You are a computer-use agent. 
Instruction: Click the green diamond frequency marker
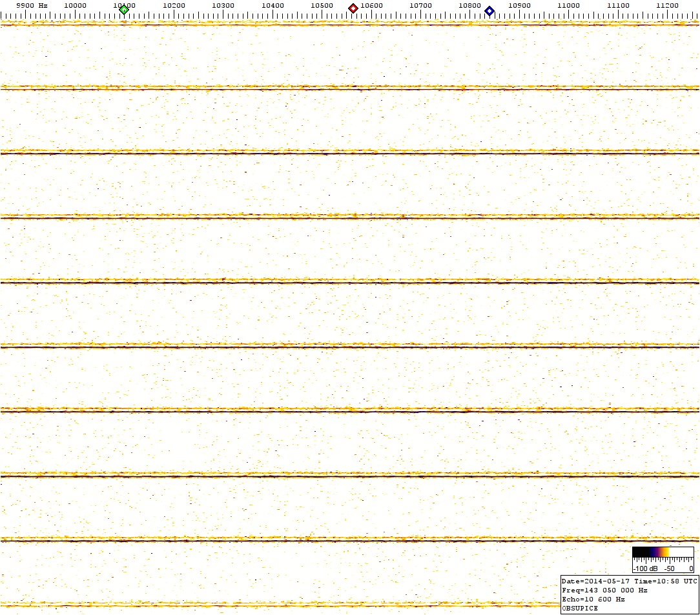coord(124,9)
